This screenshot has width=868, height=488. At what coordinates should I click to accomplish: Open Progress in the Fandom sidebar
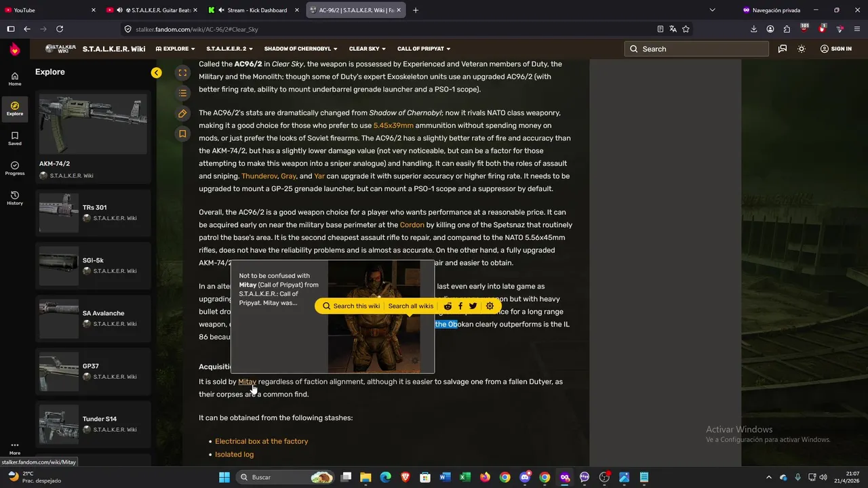tap(14, 168)
